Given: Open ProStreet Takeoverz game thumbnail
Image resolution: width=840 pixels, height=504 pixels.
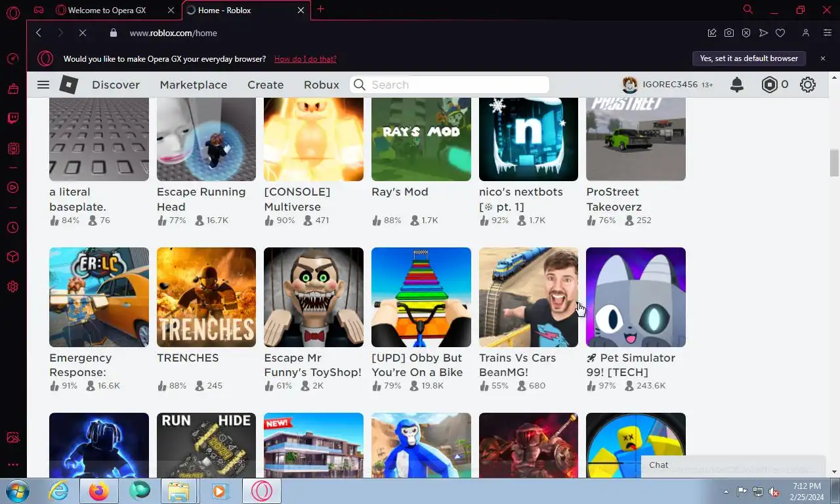Looking at the screenshot, I should point(636,139).
